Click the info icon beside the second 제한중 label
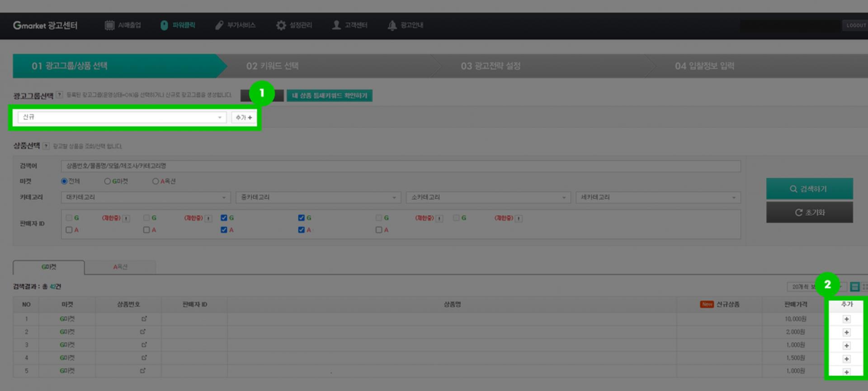 [x=208, y=219]
